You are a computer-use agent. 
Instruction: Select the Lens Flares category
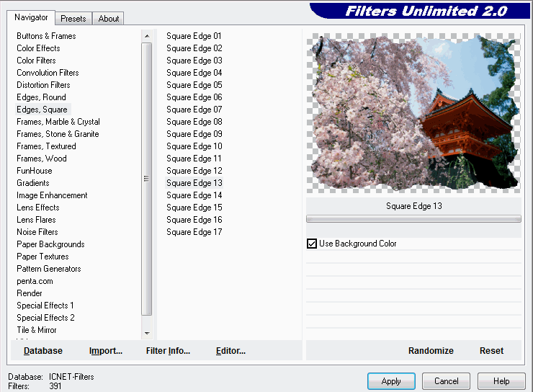(36, 220)
